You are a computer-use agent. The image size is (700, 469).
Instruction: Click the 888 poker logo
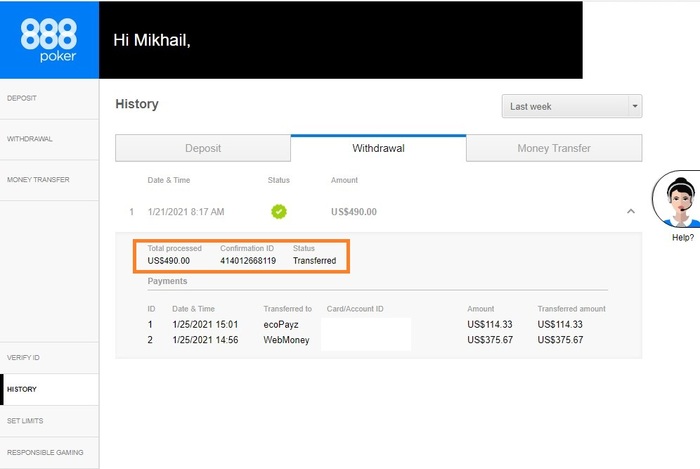[x=49, y=40]
